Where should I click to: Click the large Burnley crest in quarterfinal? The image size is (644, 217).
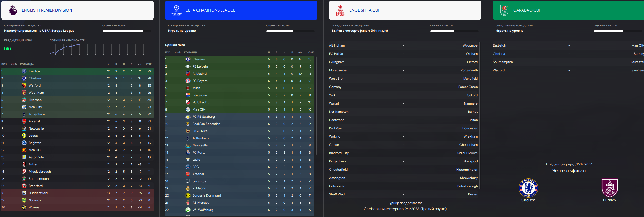click(x=610, y=188)
